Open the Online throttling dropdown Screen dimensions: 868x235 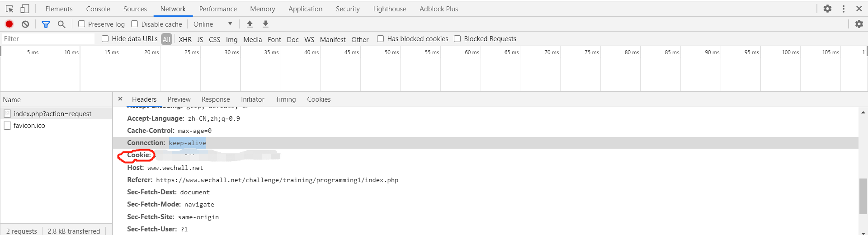pyautogui.click(x=212, y=24)
